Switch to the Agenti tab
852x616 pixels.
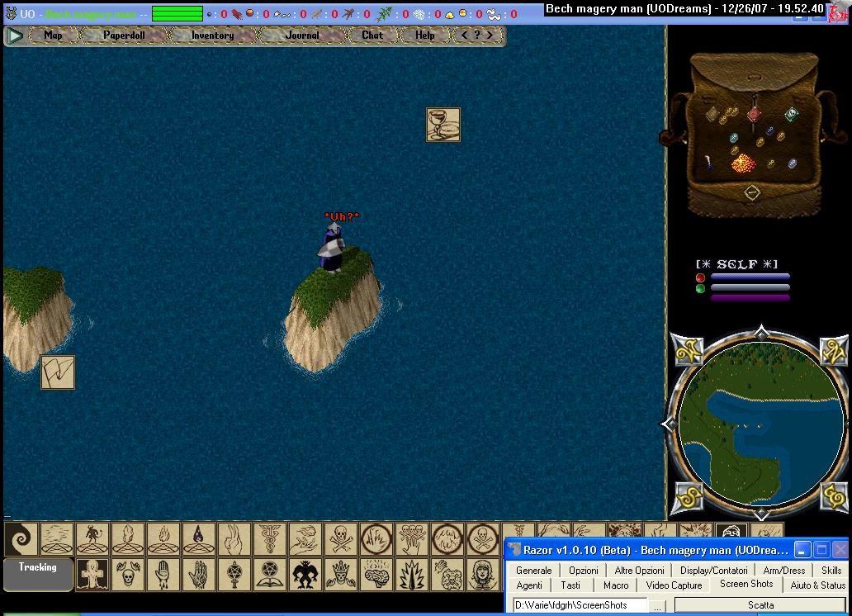pyautogui.click(x=529, y=585)
